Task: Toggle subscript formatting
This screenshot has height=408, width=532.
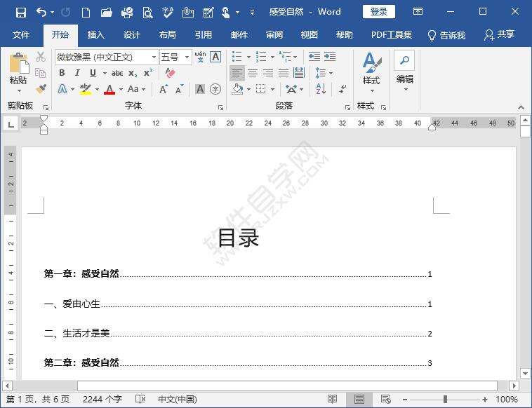Action: [x=133, y=73]
